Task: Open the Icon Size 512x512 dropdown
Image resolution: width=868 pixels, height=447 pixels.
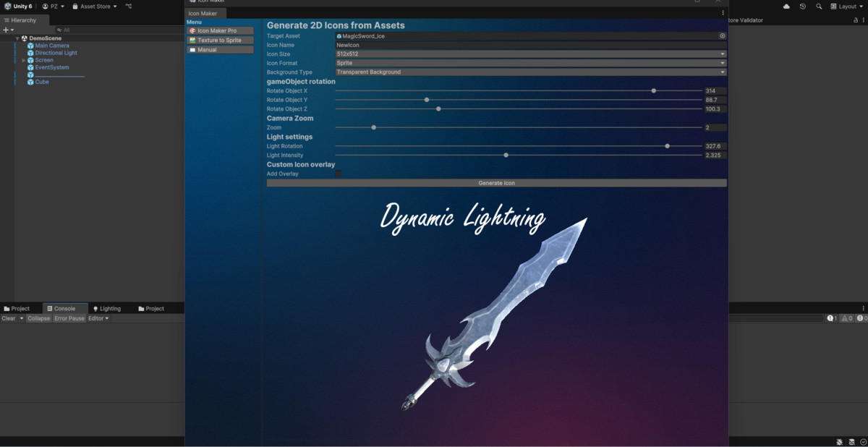Action: pos(531,54)
